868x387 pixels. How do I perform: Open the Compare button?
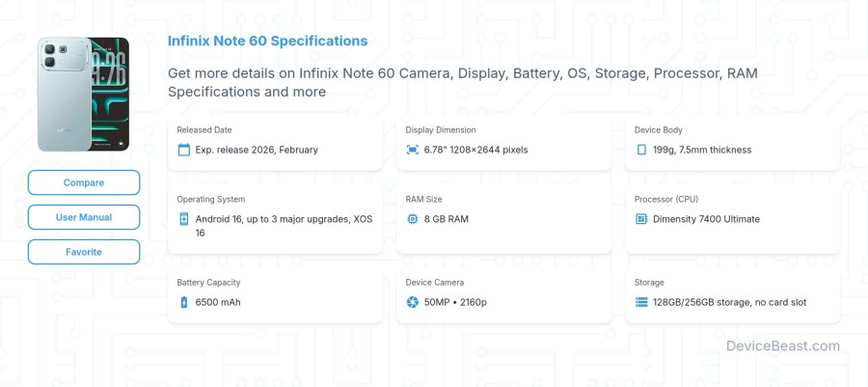84,182
